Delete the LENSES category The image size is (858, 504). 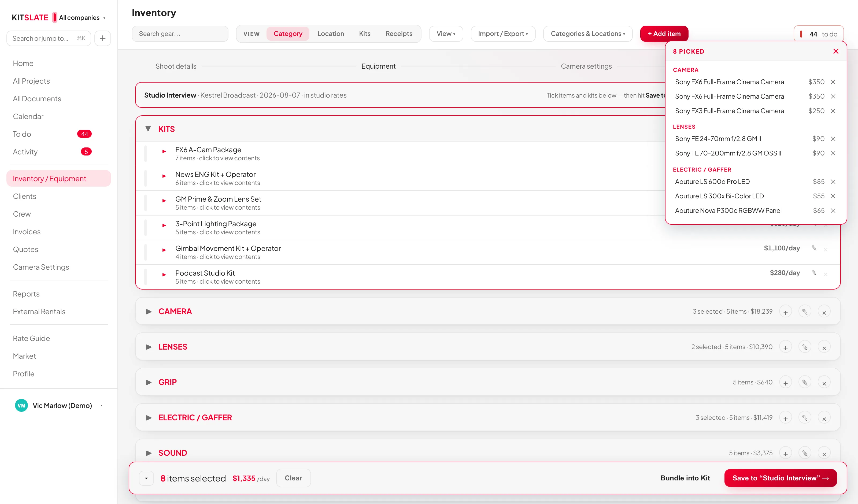click(824, 347)
